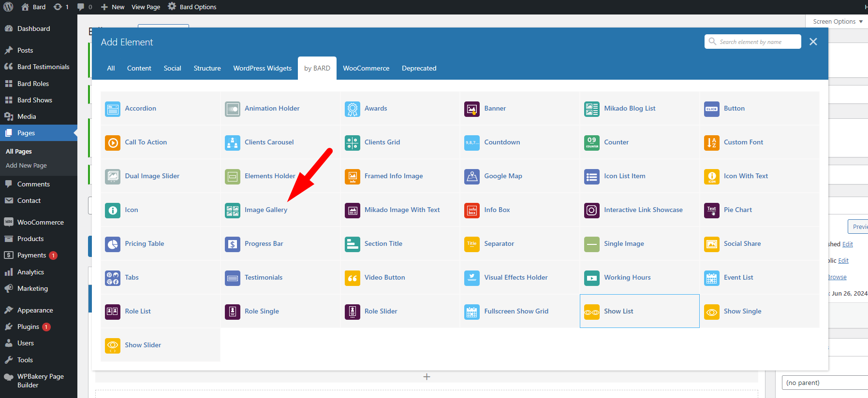Click the Custom Font element icon
868x398 pixels.
pos(712,142)
